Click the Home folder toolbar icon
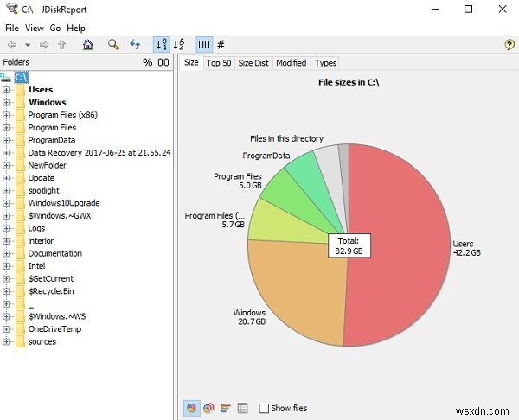This screenshot has height=420, width=519. 87,44
